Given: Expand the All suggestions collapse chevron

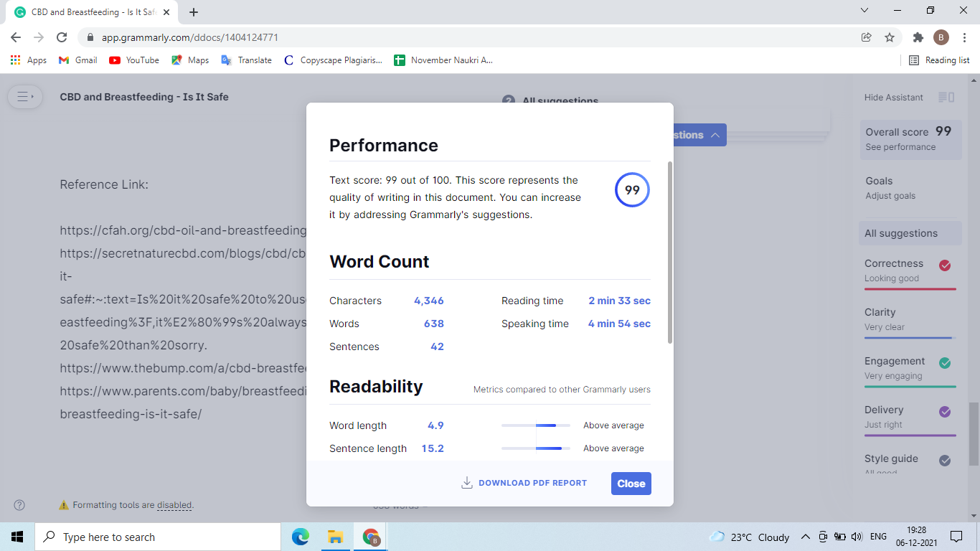Looking at the screenshot, I should (x=715, y=135).
